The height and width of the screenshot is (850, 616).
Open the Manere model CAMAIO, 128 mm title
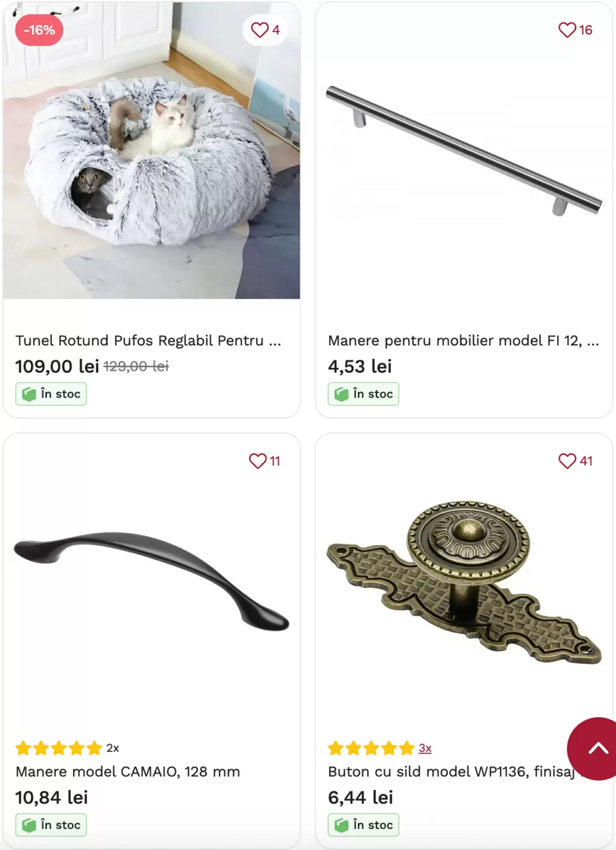[x=128, y=771]
